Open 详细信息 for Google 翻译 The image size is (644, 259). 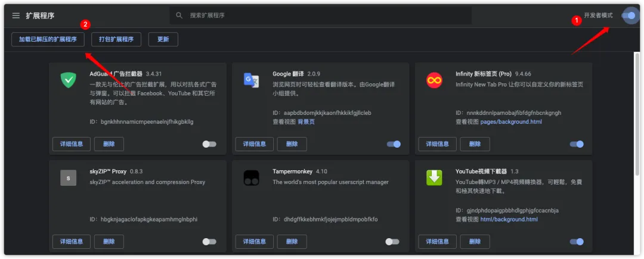254,144
